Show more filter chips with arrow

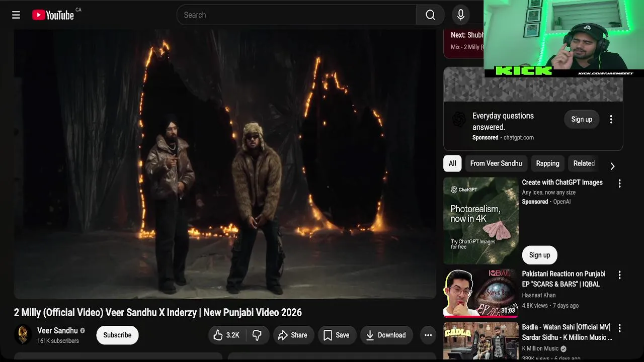coord(612,166)
